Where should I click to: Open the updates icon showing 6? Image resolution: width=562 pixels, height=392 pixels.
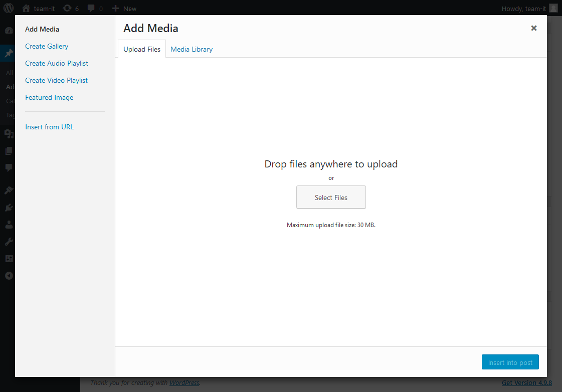click(67, 8)
